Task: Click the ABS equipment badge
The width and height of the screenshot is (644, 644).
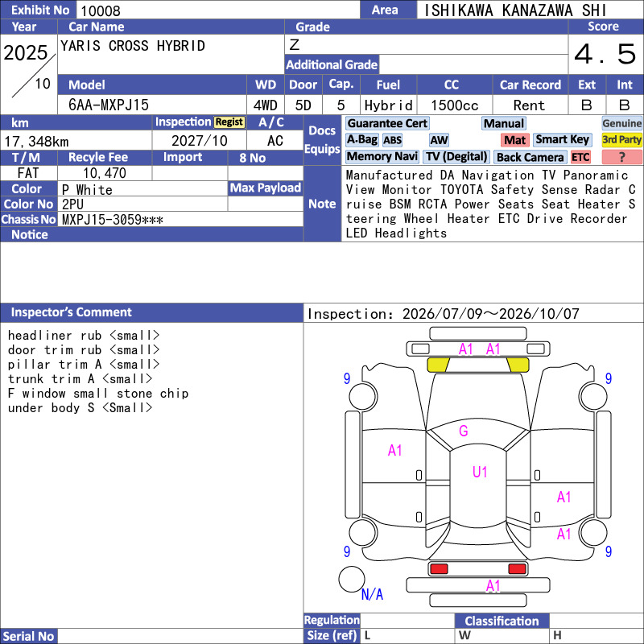Action: 392,140
